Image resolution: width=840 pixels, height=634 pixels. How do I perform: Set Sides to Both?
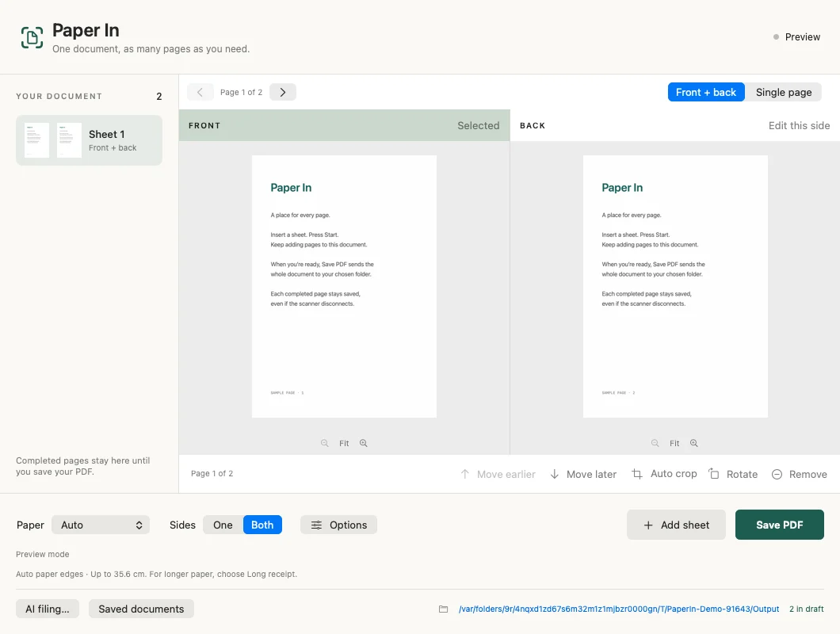tap(262, 525)
